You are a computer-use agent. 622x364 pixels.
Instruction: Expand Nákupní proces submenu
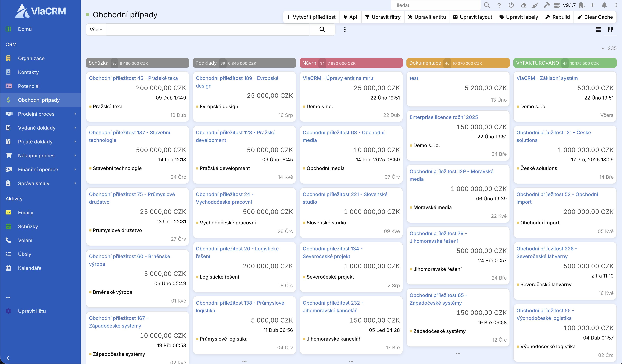[x=75, y=155]
